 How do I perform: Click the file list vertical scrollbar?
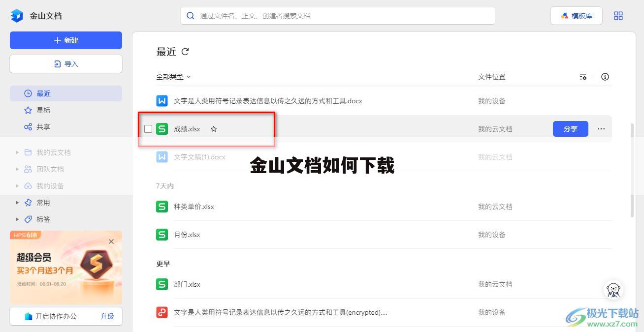(632, 170)
